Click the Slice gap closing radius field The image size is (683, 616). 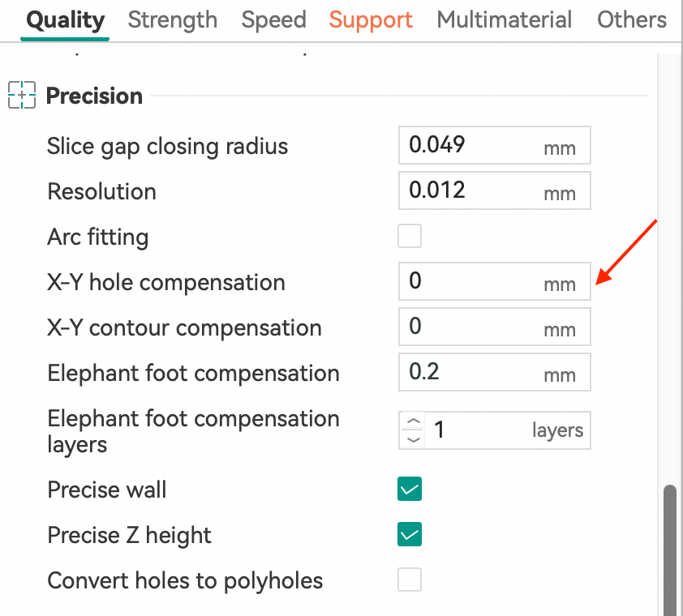coord(470,146)
